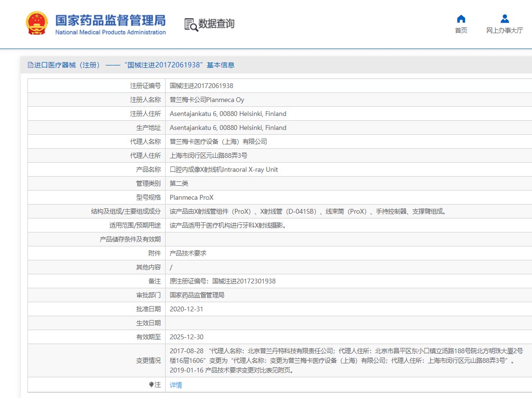Select the 变更情况 label
532x398 pixels.
point(148,360)
